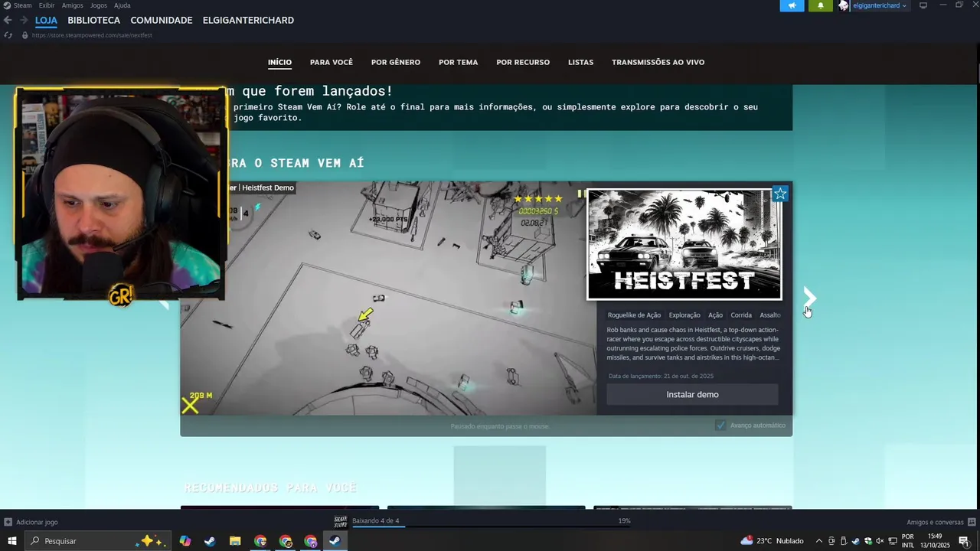This screenshot has height=551, width=980.
Task: Open first Chrome taskbar icon
Action: coord(260,541)
